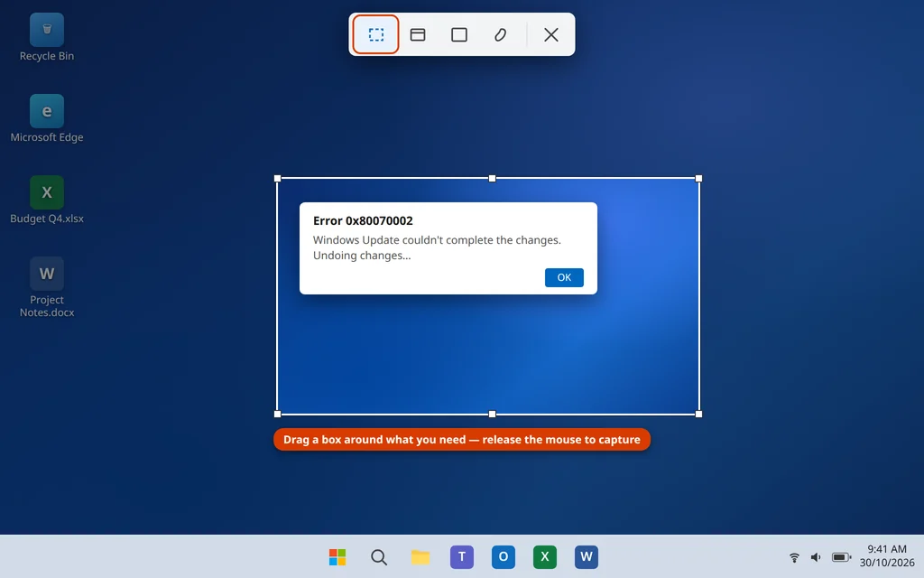Click the top-left selection handle
The width and height of the screenshot is (924, 578).
click(278, 178)
